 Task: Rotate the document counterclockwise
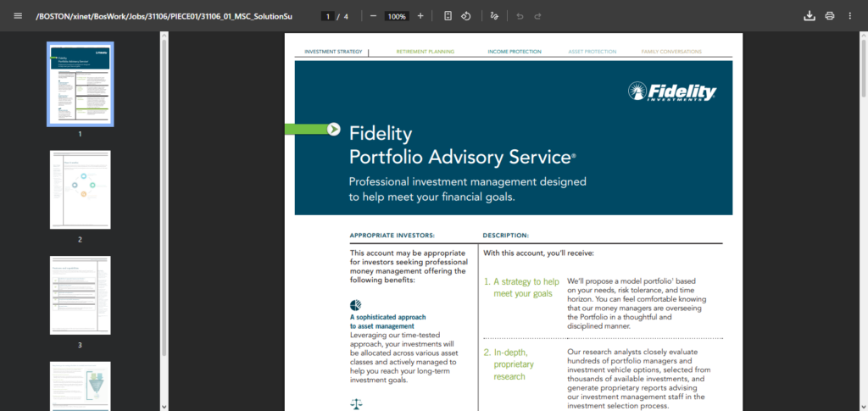pos(466,16)
